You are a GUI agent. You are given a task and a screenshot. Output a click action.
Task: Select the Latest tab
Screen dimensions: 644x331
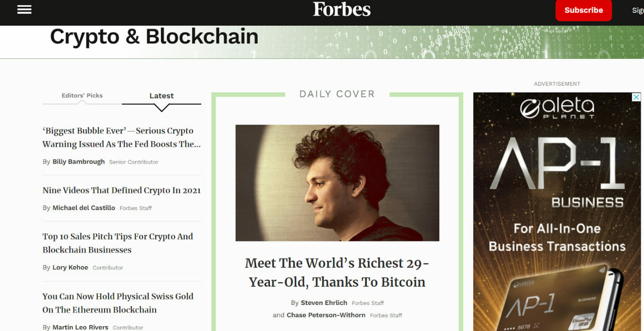coord(161,95)
